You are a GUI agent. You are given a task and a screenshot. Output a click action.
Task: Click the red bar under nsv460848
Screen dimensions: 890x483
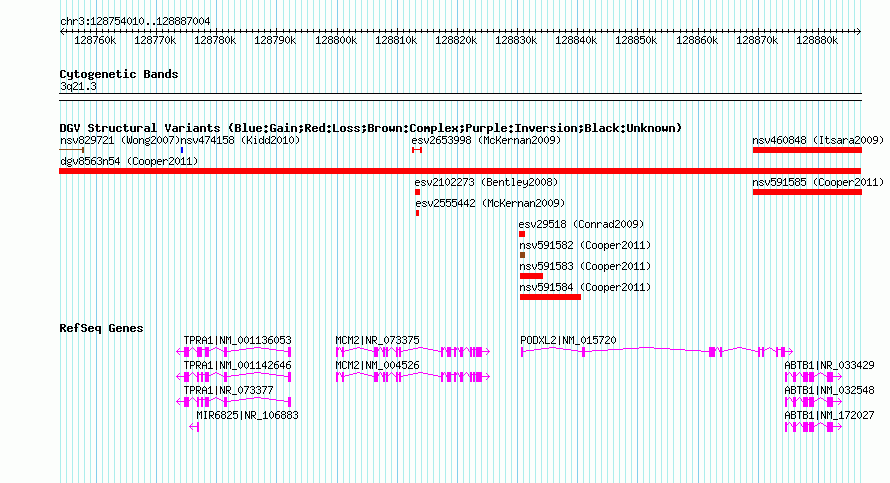click(x=807, y=150)
